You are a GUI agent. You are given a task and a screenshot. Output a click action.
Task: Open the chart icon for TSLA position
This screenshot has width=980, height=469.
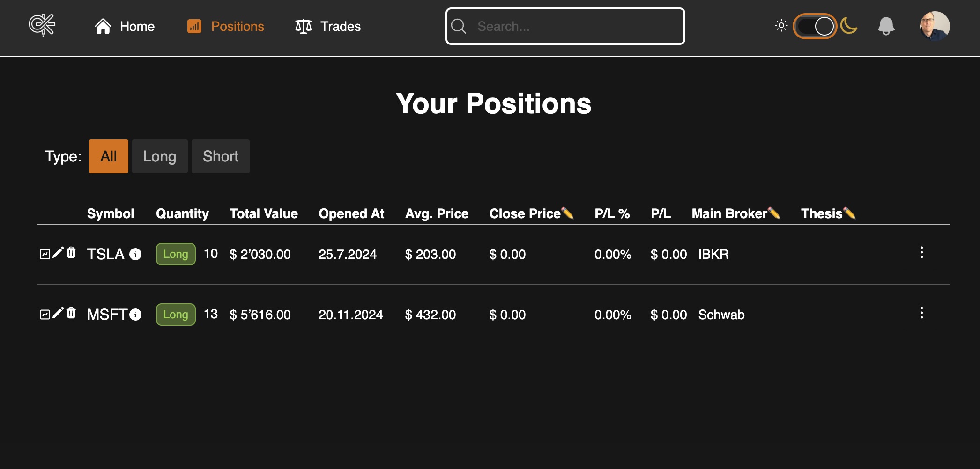click(x=45, y=253)
